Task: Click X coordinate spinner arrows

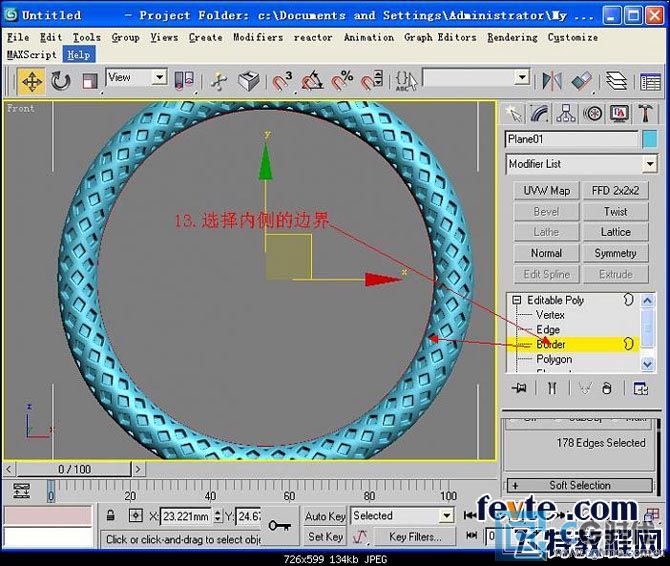Action: [218, 516]
